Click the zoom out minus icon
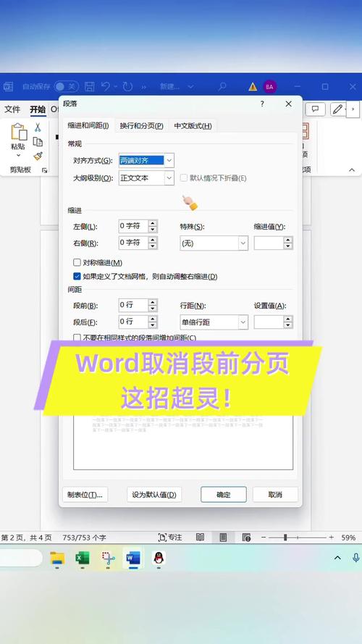Viewport: 362px width, 644px height. coord(264,538)
